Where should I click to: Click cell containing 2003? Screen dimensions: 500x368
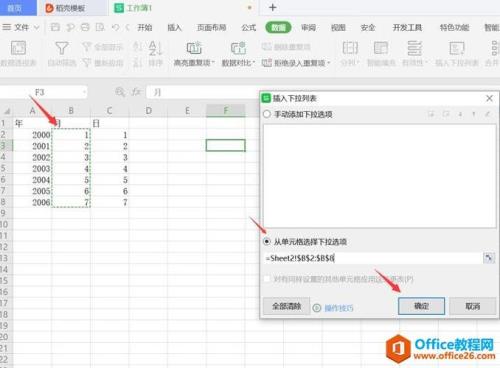point(32,168)
